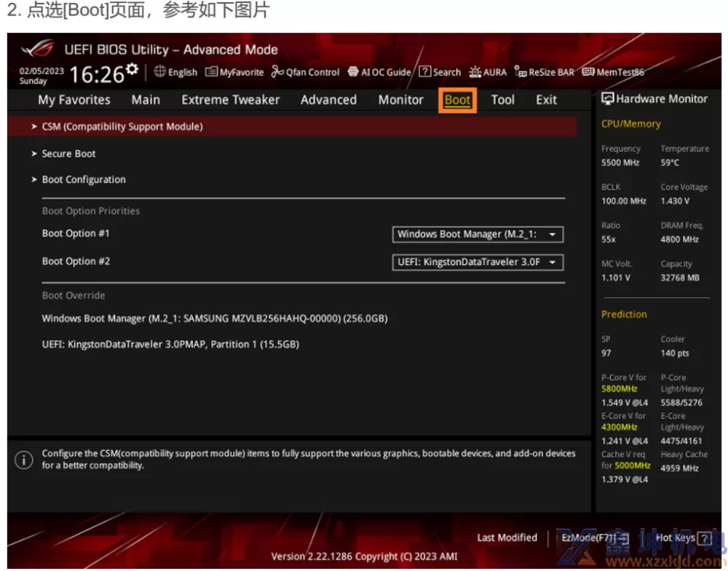This screenshot has width=728, height=571.
Task: Click Hot Keys button label
Action: (x=676, y=538)
